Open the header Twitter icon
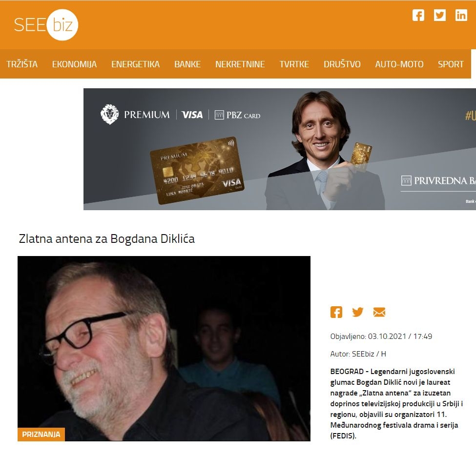Image resolution: width=476 pixels, height=455 pixels. point(439,15)
